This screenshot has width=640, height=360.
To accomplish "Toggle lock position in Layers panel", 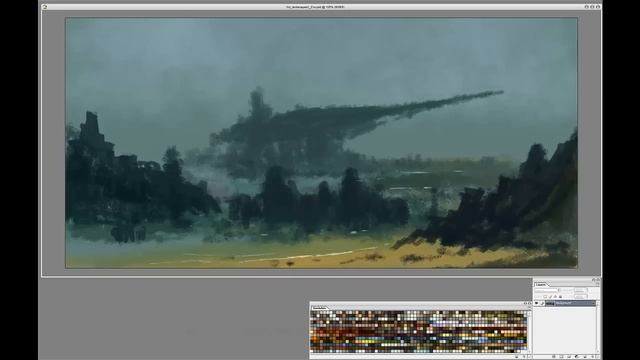I will point(555,297).
